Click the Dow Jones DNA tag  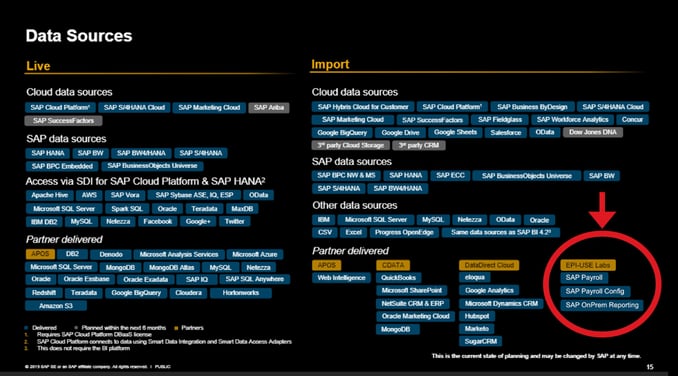click(592, 132)
